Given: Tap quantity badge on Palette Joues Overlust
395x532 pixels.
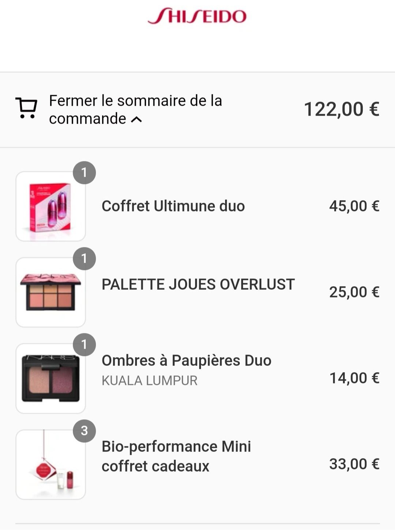Looking at the screenshot, I should click(x=84, y=258).
